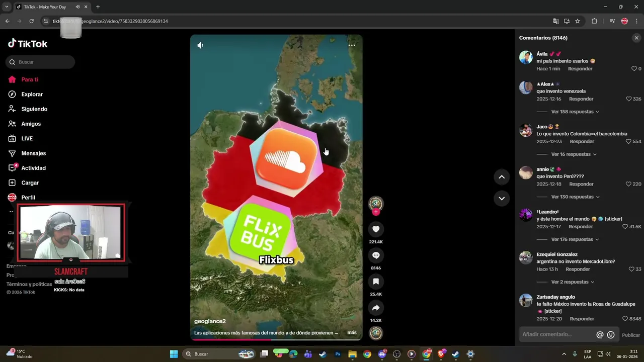This screenshot has height=362, width=644.
Task: Bookmark the video via the favorites icon
Action: 376,282
